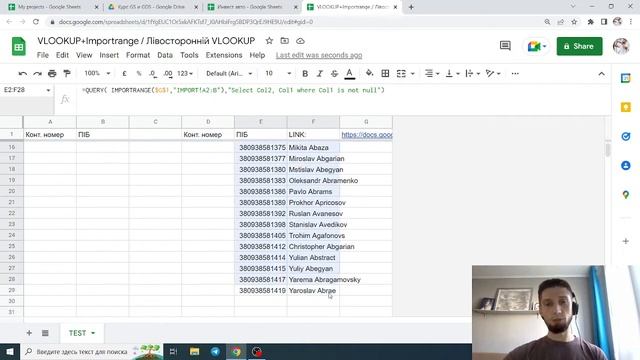Screen dimensions: 640x360
Task: Open Google Sheets home via logo
Action: pyautogui.click(x=18, y=46)
